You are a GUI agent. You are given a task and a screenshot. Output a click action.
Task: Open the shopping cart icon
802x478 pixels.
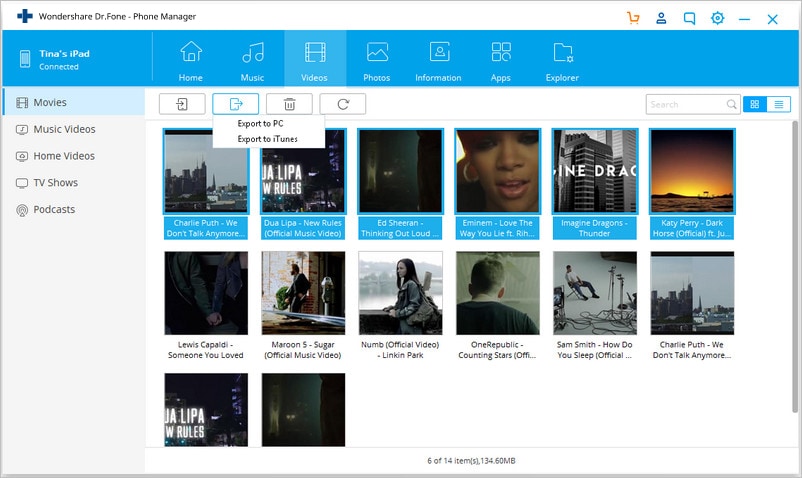pyautogui.click(x=633, y=18)
